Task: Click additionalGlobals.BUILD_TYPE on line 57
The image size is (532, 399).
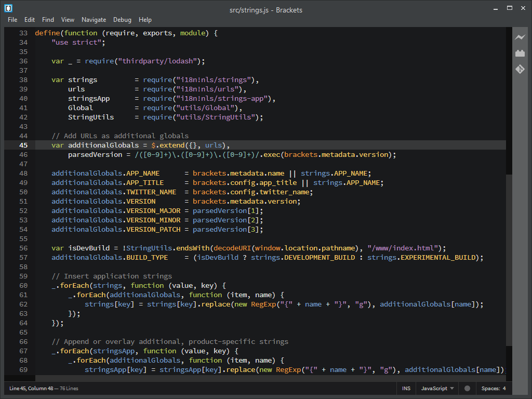Action: tap(110, 258)
